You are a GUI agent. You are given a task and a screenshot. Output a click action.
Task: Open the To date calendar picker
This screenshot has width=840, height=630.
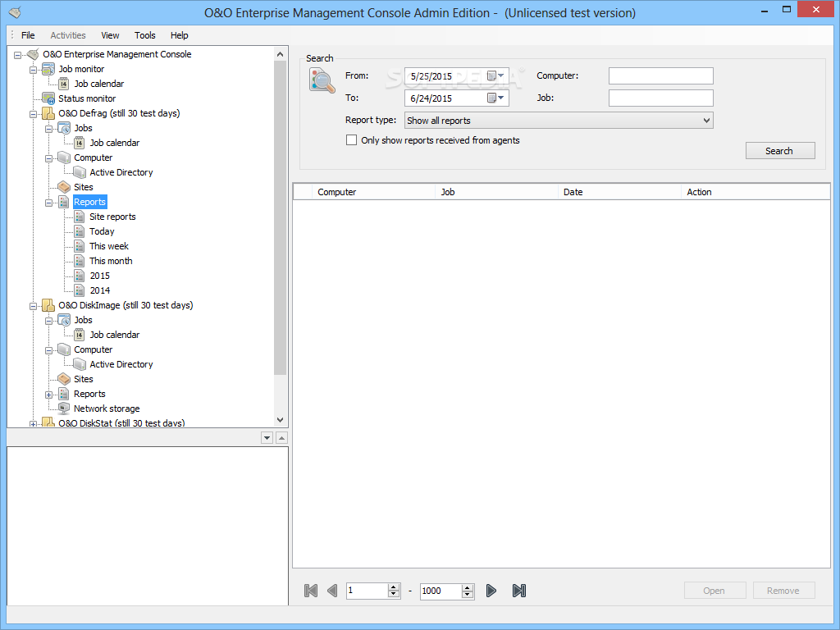[x=495, y=98]
